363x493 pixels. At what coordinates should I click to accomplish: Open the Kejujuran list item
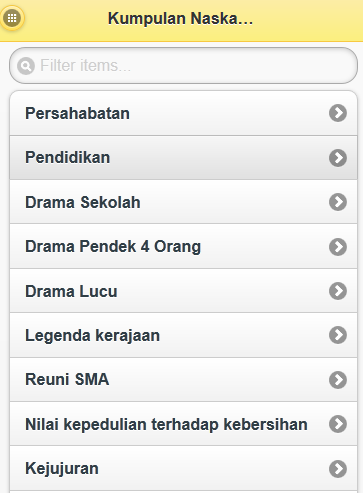(x=183, y=468)
